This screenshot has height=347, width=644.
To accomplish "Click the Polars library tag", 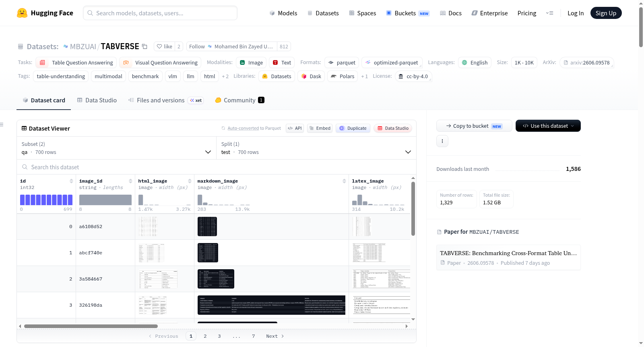I will click(343, 76).
